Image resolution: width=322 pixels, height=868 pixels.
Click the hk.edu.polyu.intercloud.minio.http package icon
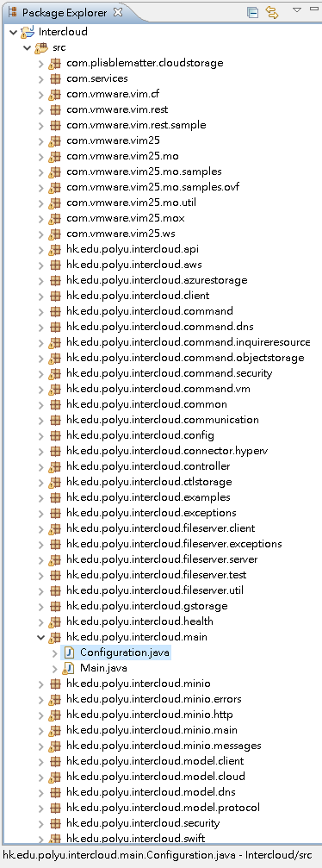[x=54, y=715]
